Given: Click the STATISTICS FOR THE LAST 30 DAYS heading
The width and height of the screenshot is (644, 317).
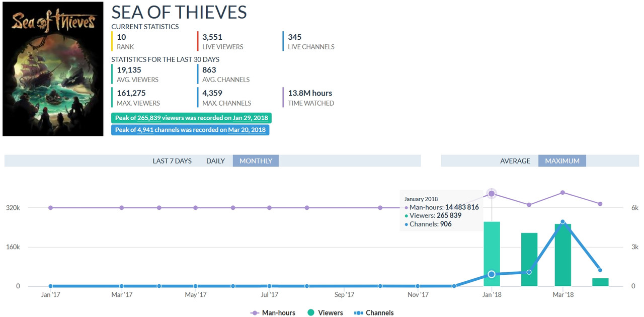Looking at the screenshot, I should click(x=165, y=59).
